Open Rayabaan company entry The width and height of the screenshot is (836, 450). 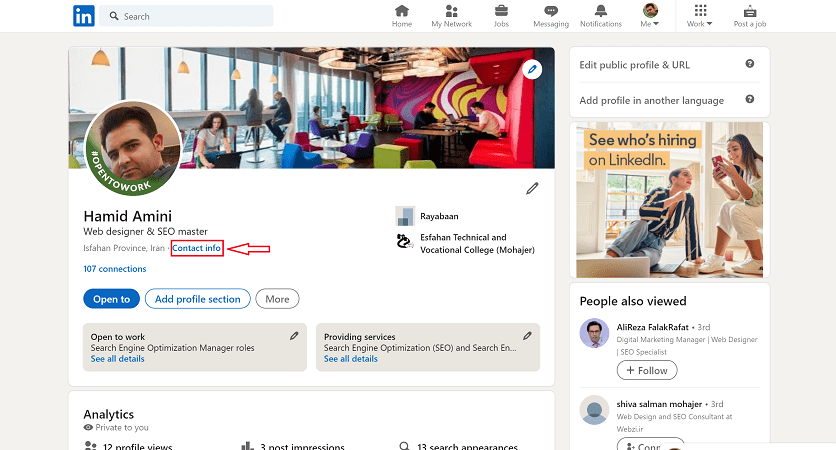439,216
